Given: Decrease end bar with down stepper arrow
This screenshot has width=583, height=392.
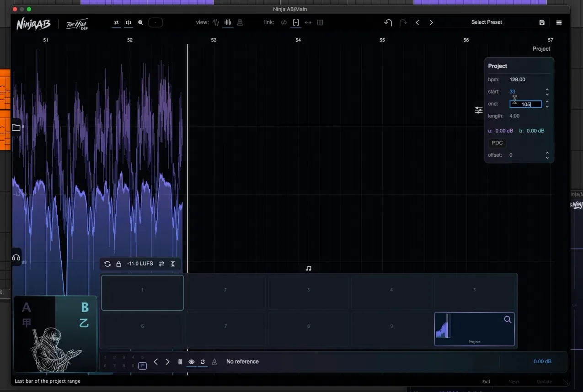Looking at the screenshot, I should click(547, 106).
